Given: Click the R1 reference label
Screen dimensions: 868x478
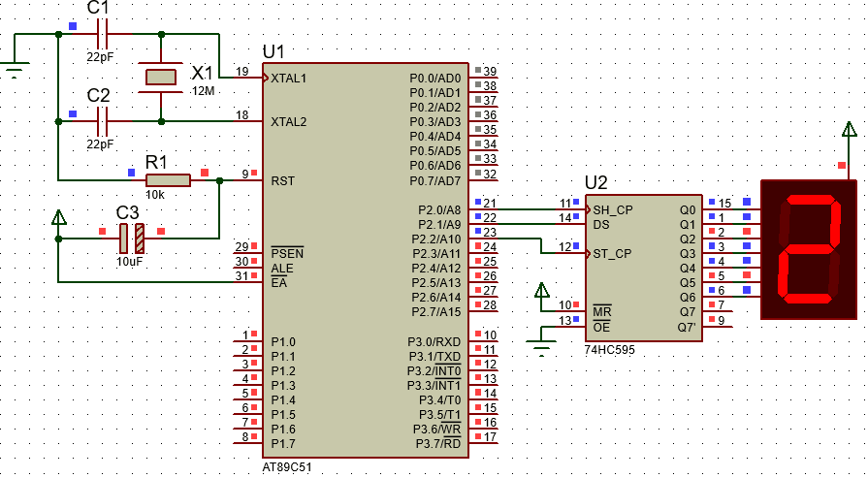Looking at the screenshot, I should pos(156,162).
